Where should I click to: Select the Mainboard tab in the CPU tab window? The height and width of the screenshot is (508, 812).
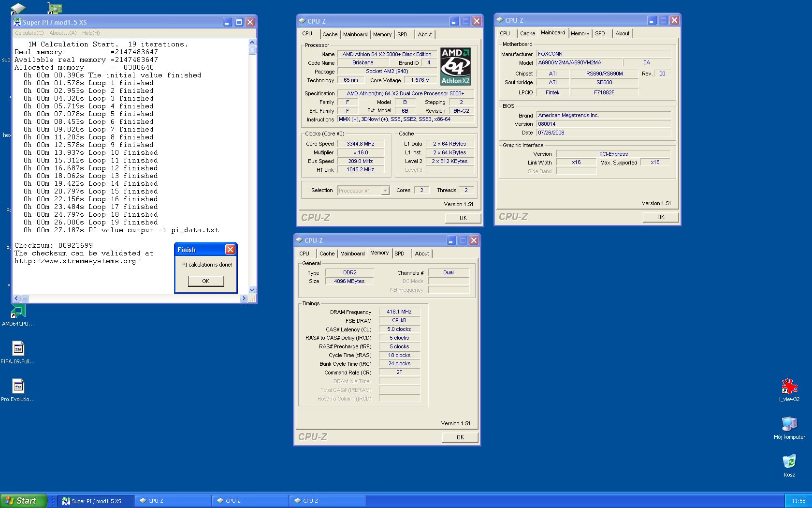[355, 34]
